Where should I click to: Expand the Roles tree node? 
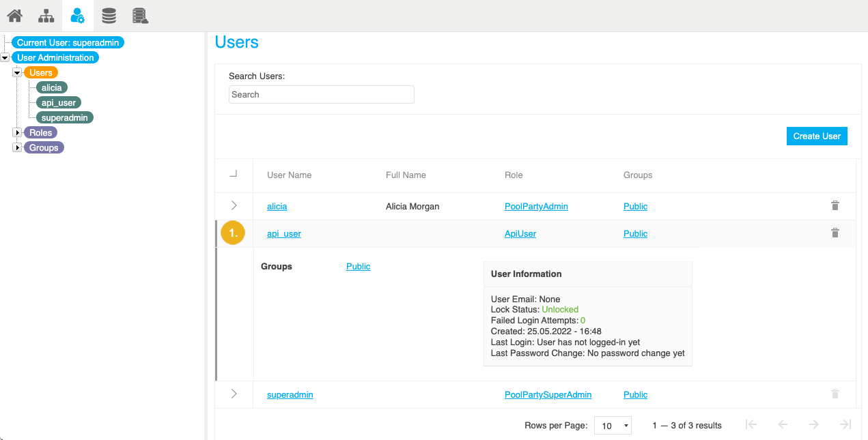click(x=18, y=132)
